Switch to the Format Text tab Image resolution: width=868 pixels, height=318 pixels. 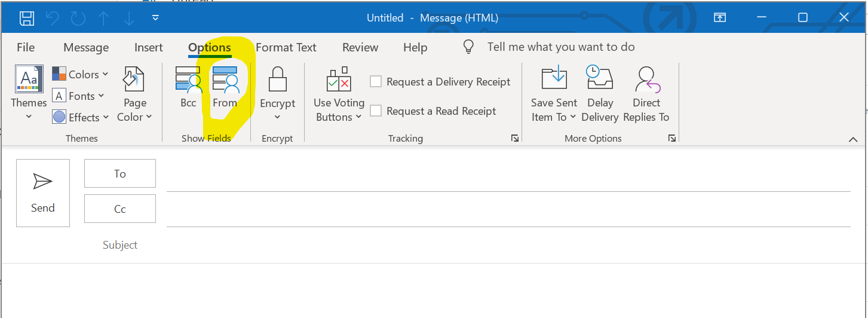click(286, 47)
